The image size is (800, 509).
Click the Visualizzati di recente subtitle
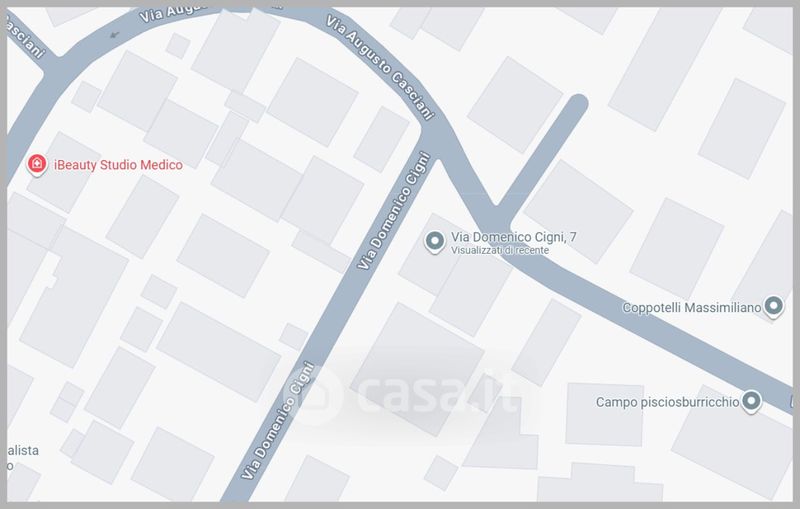pos(500,250)
